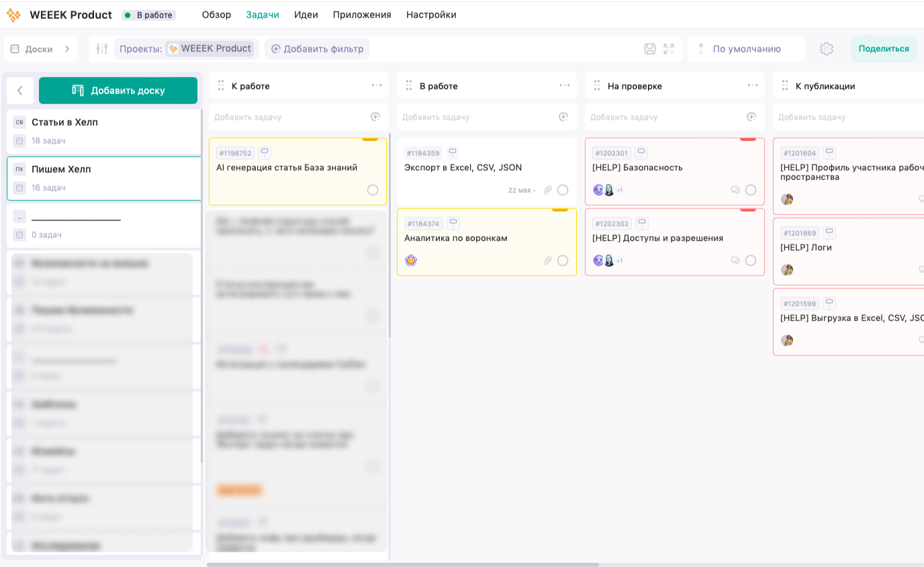This screenshot has height=567, width=924.
Task: Click task ID "#1202302"
Action: pos(612,224)
